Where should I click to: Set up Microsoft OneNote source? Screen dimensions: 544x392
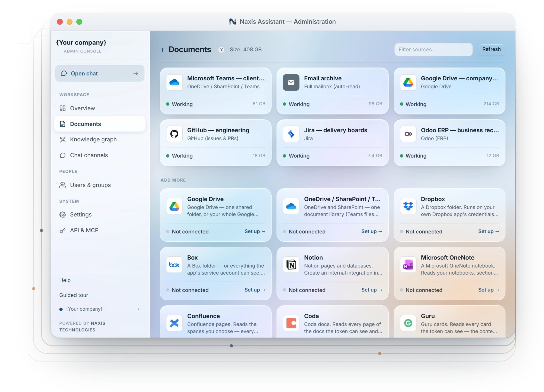(488, 290)
